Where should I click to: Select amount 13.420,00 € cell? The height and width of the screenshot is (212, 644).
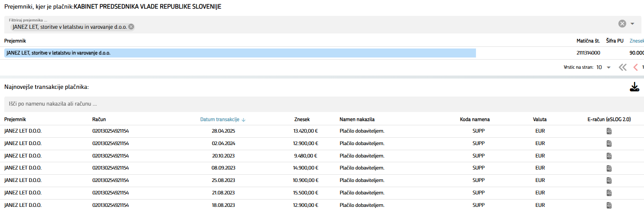point(305,131)
